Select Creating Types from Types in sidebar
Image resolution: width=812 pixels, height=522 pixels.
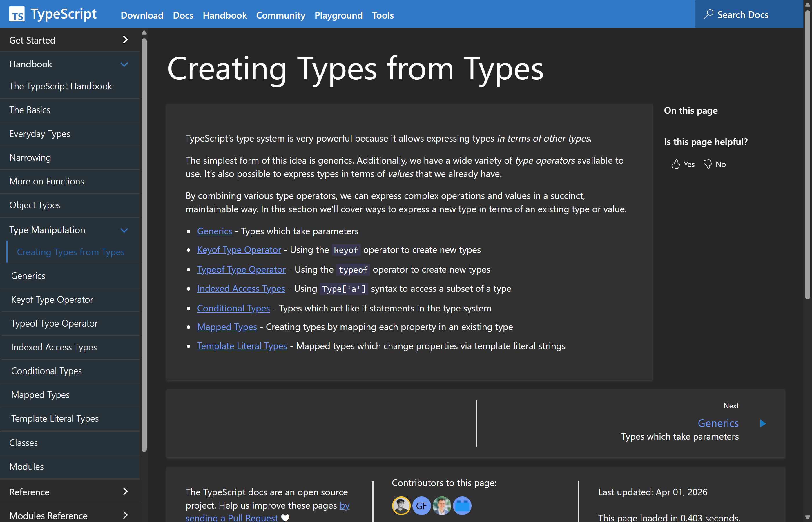click(70, 252)
